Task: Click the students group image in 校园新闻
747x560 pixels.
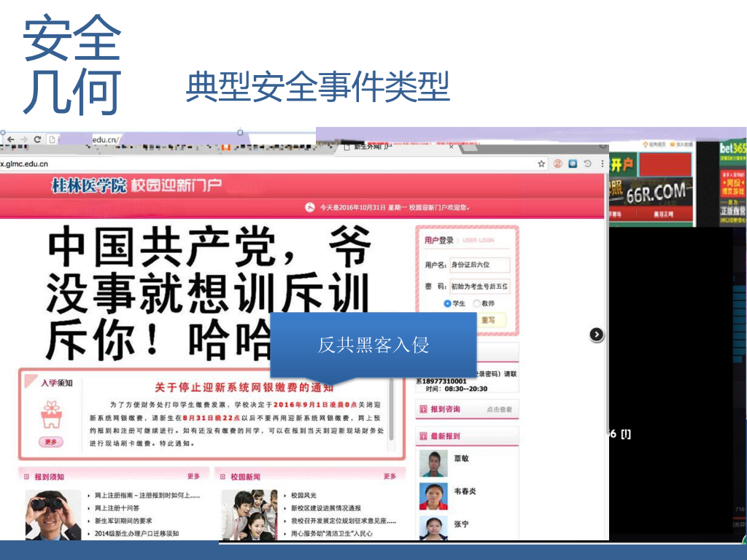Action: point(249,514)
